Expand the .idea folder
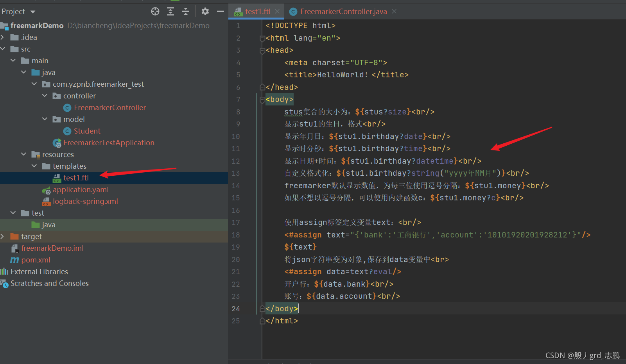The image size is (626, 364). pyautogui.click(x=3, y=37)
